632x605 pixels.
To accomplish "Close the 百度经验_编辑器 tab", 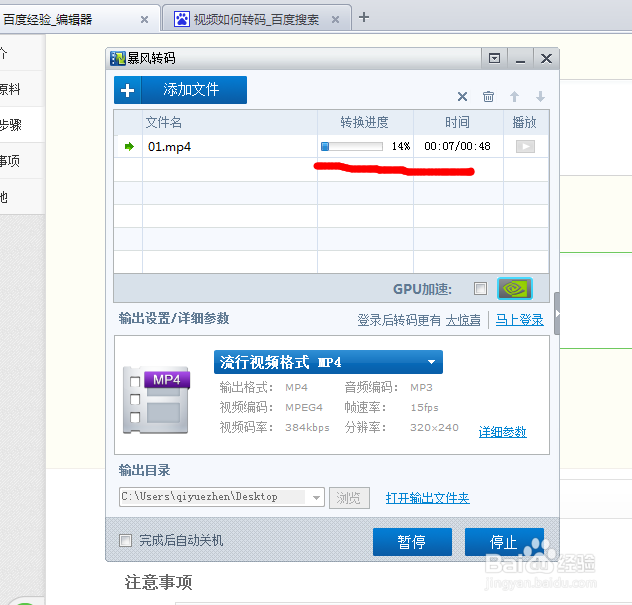I will (144, 19).
